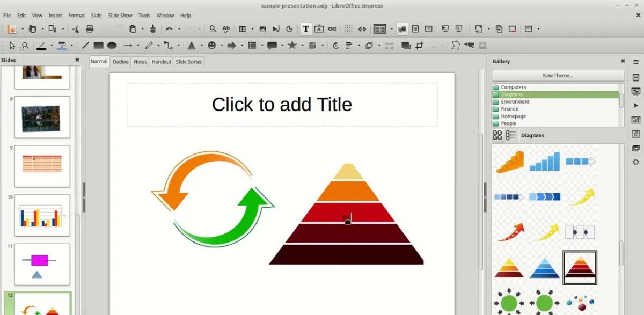The height and width of the screenshot is (315, 644).
Task: Select slide 10 bar chart thumbnail
Action: point(42,215)
